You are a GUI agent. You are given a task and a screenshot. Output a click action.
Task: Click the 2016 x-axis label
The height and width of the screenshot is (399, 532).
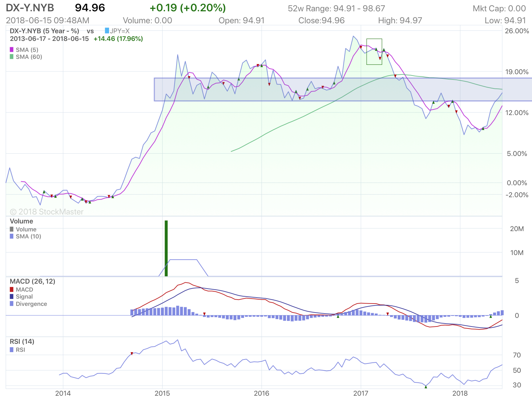click(x=261, y=393)
